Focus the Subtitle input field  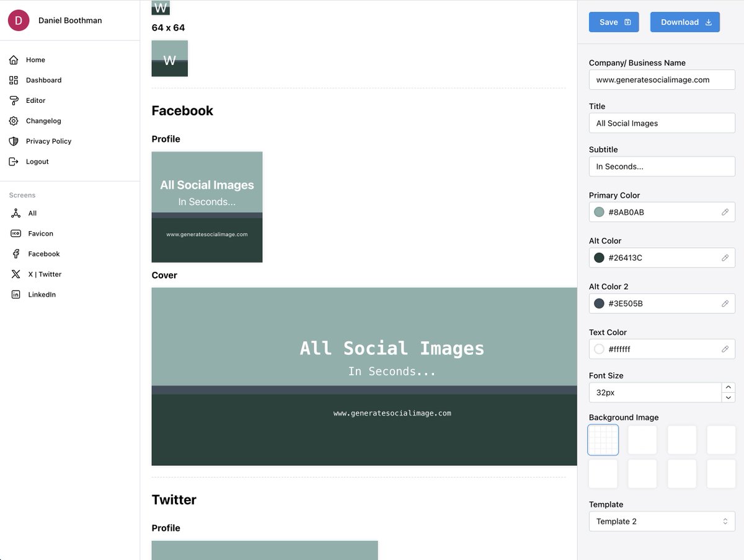click(662, 167)
